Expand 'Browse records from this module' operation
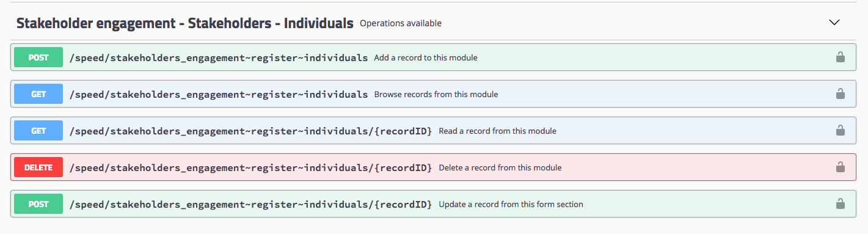Image resolution: width=868 pixels, height=234 pixels. coord(436,94)
